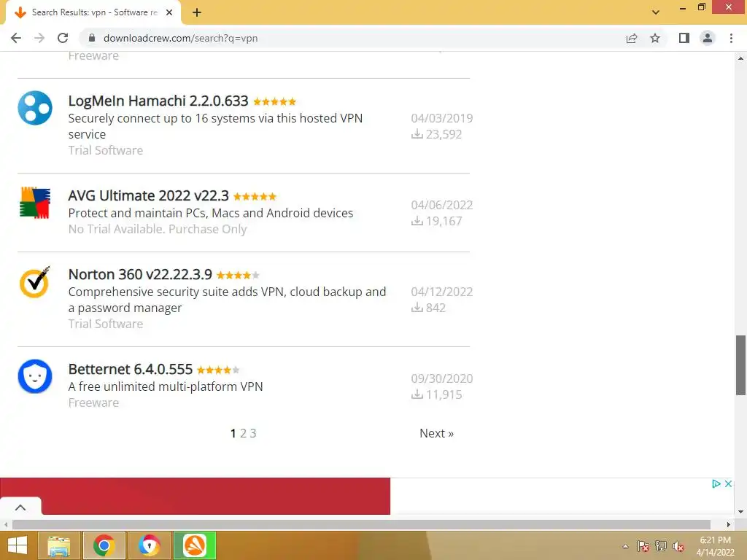
Task: Select the Search Results: vpn tab
Action: (93, 12)
